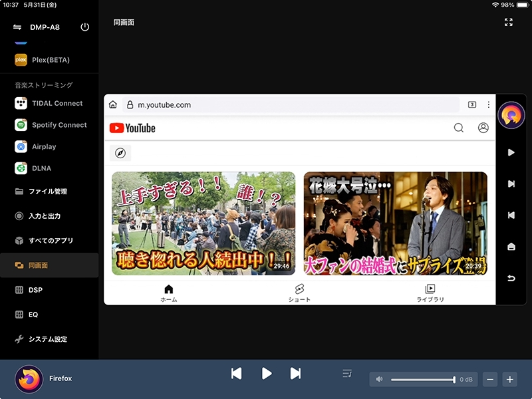Image resolution: width=532 pixels, height=399 pixels.
Task: Click the 音楽ストリーミング section header
Action: point(44,85)
